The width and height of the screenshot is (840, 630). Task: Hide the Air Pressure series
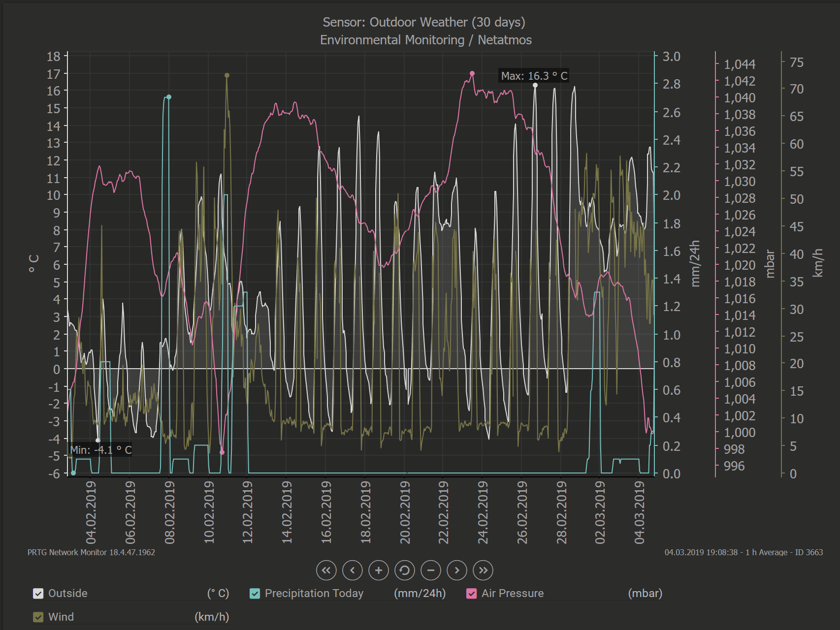click(x=471, y=594)
